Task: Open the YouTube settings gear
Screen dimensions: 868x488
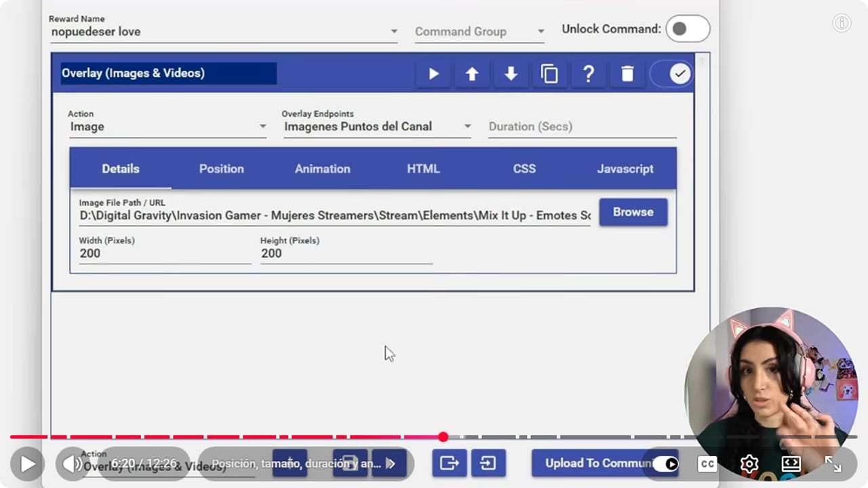Action: click(749, 464)
